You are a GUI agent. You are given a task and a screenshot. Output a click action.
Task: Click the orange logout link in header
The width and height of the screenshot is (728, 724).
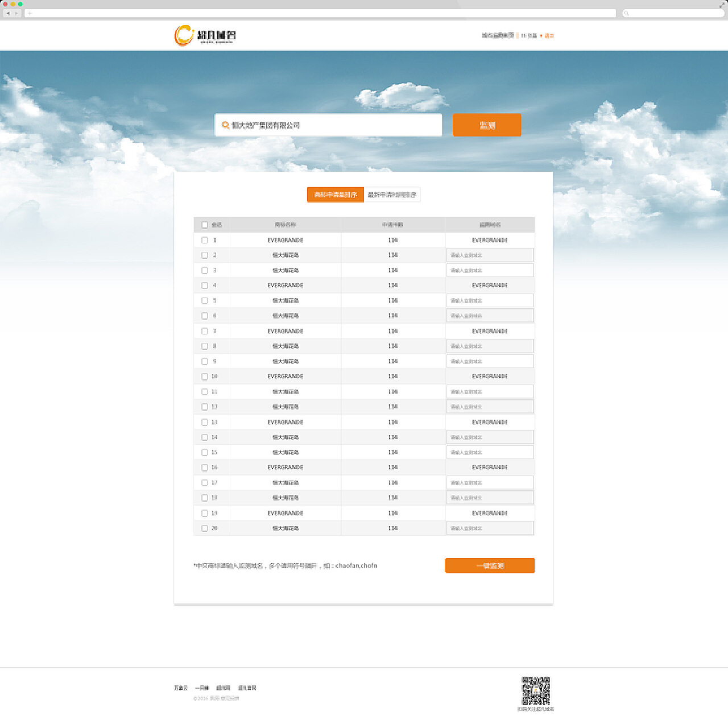click(549, 35)
